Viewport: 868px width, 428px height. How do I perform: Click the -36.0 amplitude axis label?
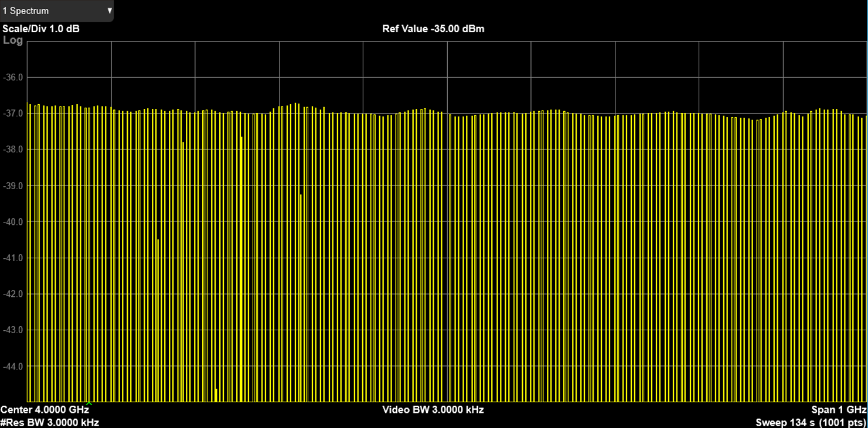pos(13,77)
